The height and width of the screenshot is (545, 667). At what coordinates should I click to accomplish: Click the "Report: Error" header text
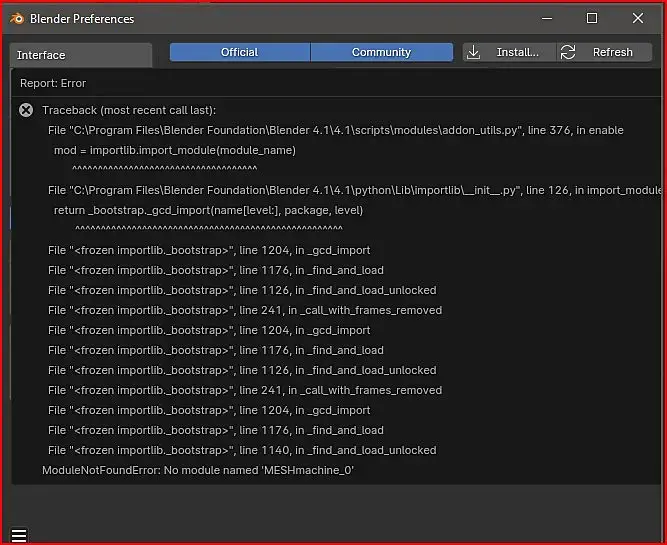[x=53, y=83]
